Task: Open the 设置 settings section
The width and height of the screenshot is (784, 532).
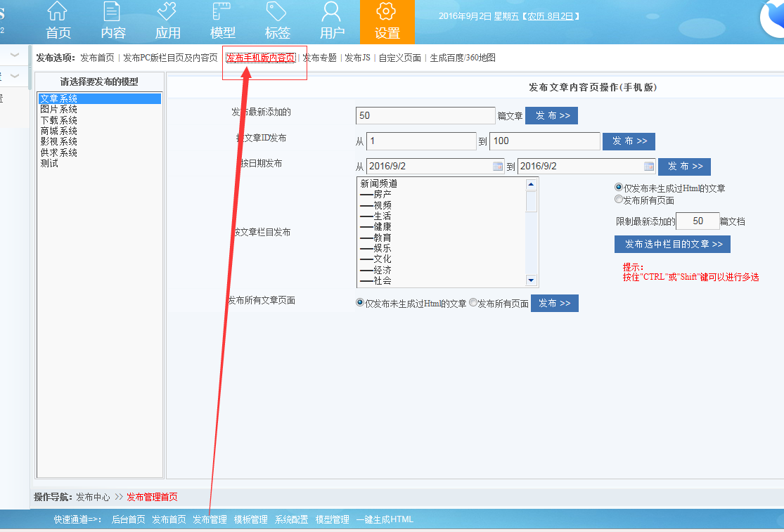Action: [386, 21]
